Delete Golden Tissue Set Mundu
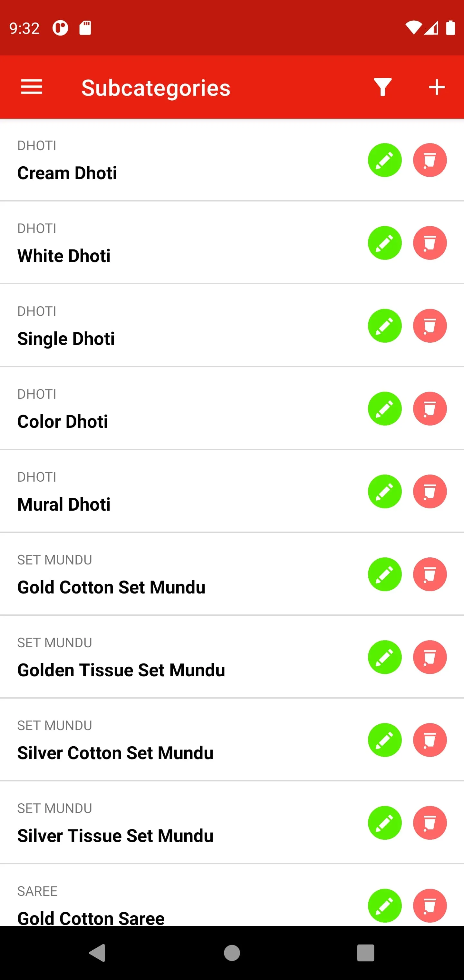The image size is (464, 980). (x=430, y=657)
